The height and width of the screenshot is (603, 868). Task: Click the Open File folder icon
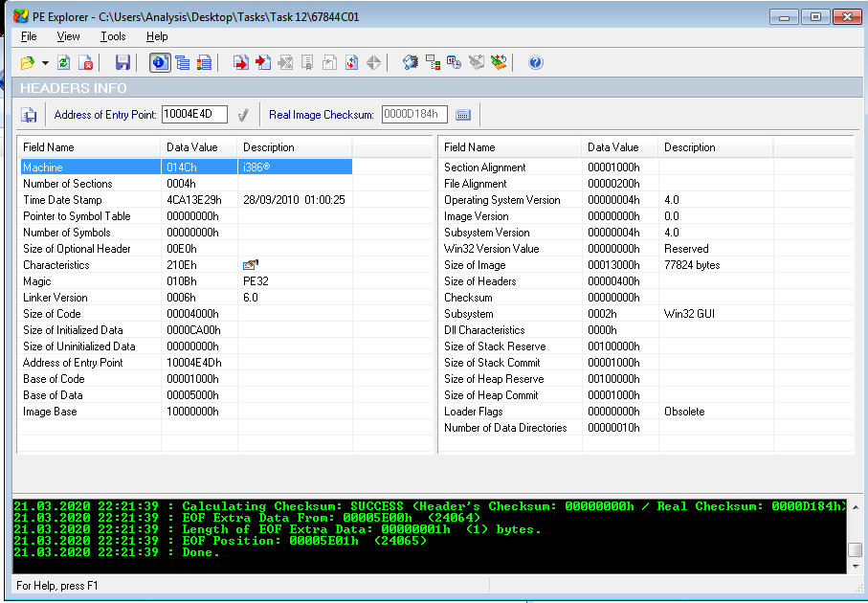(27, 63)
